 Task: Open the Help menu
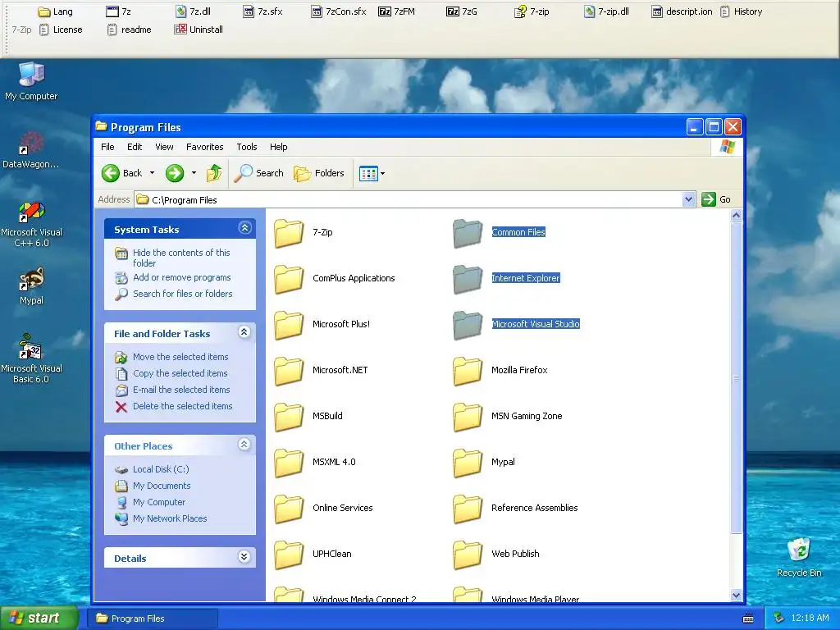pos(279,147)
